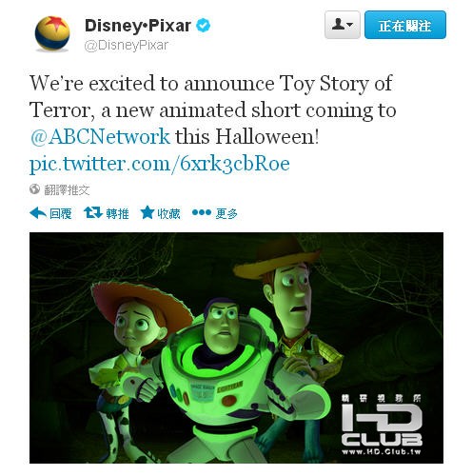
Task: Select the 轉推 retweet label
Action: pyautogui.click(x=117, y=213)
